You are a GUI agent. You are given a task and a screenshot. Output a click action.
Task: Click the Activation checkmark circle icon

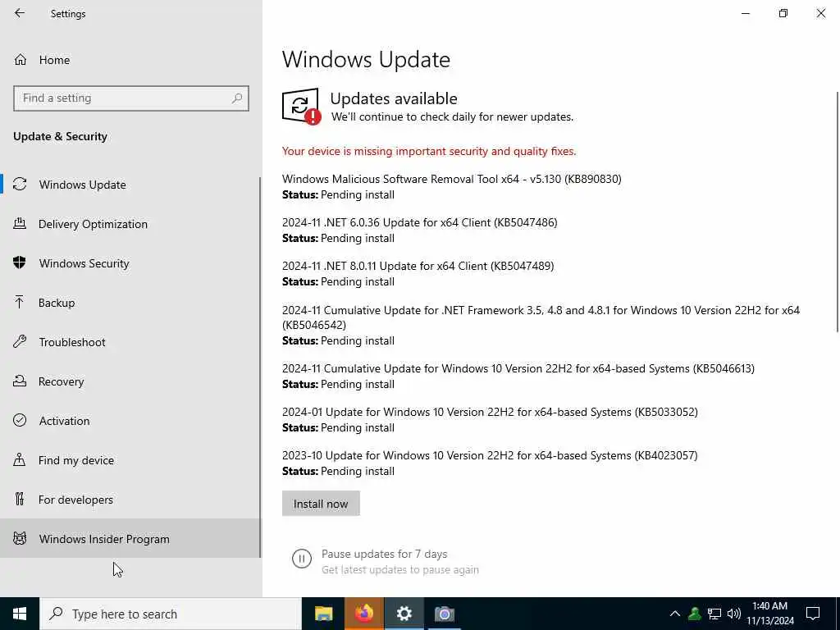tap(20, 420)
